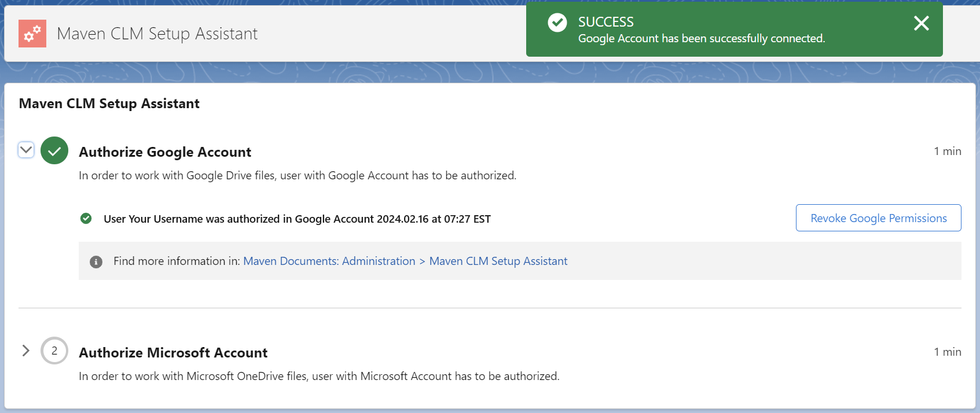The image size is (980, 413).
Task: Expand the Authorize Microsoft Account section
Action: [25, 351]
